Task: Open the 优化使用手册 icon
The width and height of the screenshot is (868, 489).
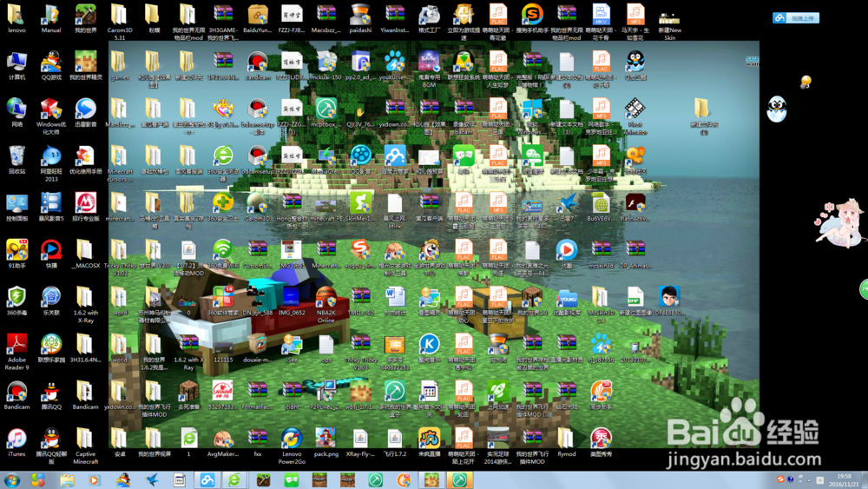Action: pos(85,156)
